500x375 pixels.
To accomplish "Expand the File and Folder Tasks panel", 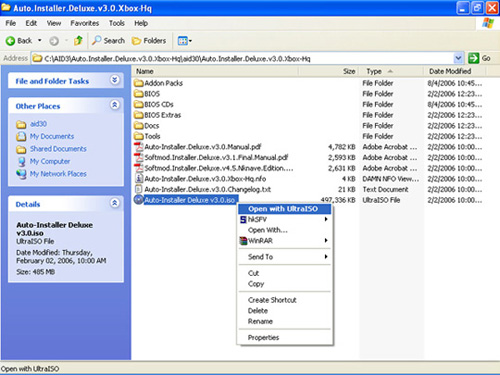I will click(x=115, y=80).
